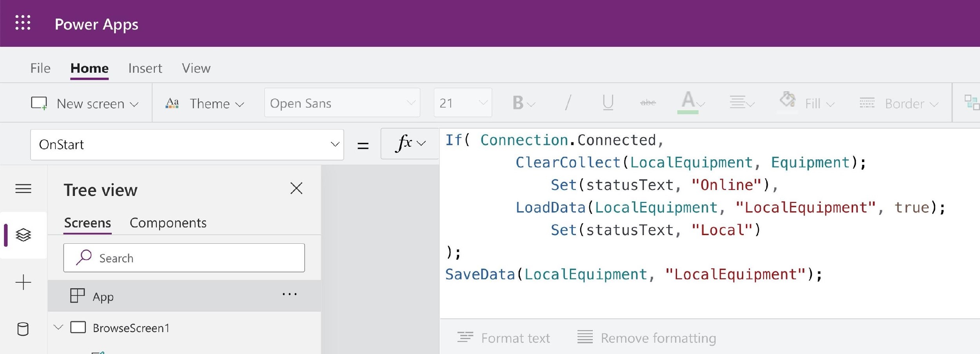Toggle italic formatting
Screen dimensions: 980x354
[x=568, y=103]
